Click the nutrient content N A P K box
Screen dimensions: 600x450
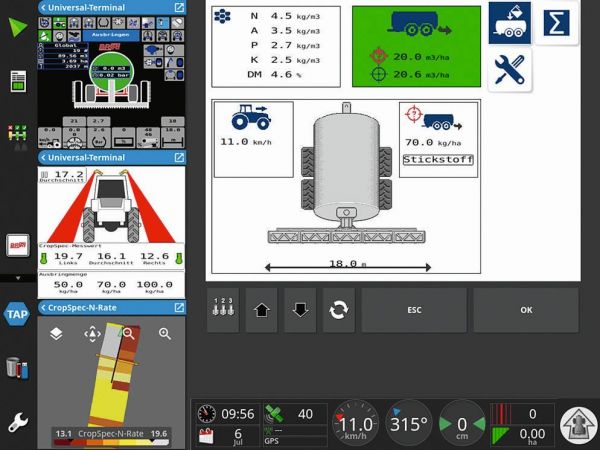coord(276,46)
